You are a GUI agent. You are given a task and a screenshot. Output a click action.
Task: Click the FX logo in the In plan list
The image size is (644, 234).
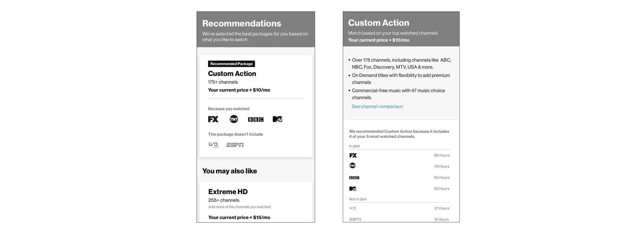pyautogui.click(x=353, y=155)
